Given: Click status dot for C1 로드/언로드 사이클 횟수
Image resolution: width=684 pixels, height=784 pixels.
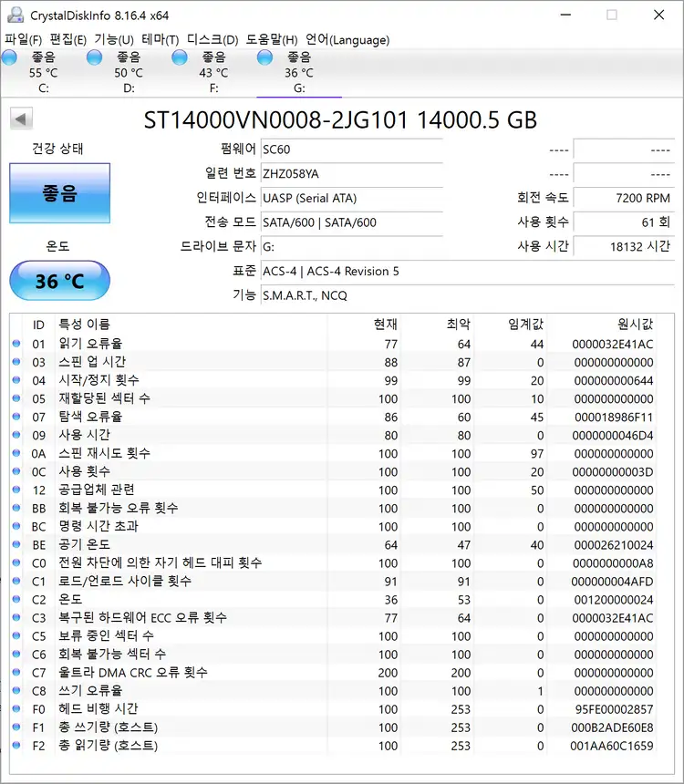Looking at the screenshot, I should (x=16, y=581).
